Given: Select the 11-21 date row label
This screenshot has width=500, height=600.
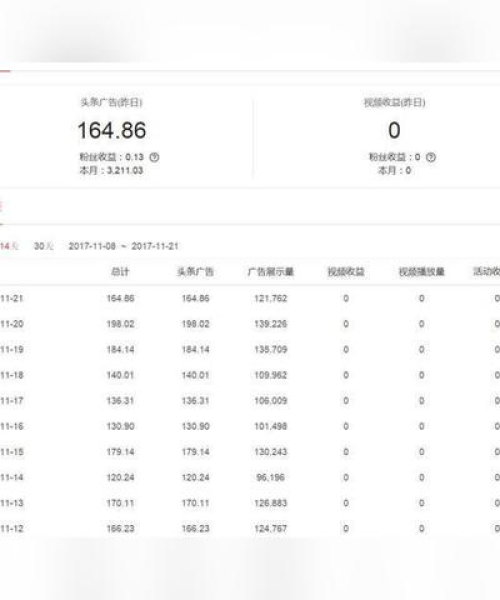Looking at the screenshot, I should (x=12, y=298).
